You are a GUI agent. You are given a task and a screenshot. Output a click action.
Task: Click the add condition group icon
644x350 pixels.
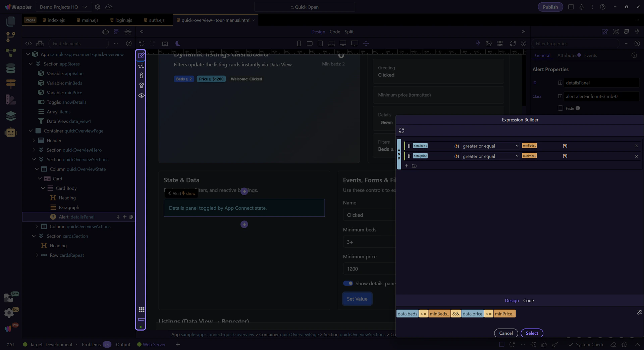pyautogui.click(x=414, y=166)
